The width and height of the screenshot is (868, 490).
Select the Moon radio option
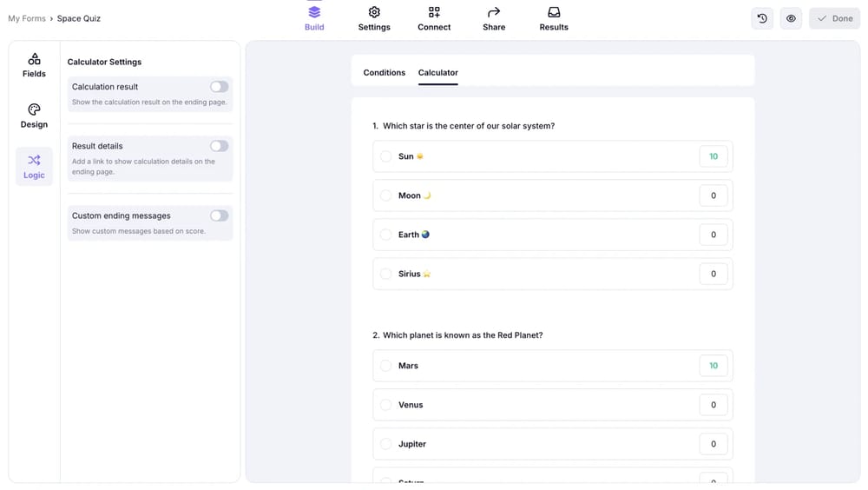386,195
